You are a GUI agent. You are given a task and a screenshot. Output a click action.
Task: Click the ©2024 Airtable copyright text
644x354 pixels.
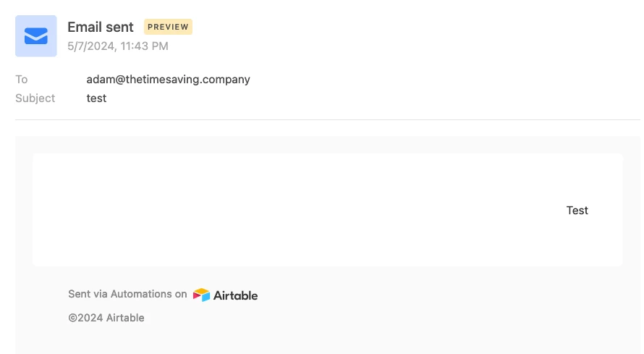tap(106, 318)
